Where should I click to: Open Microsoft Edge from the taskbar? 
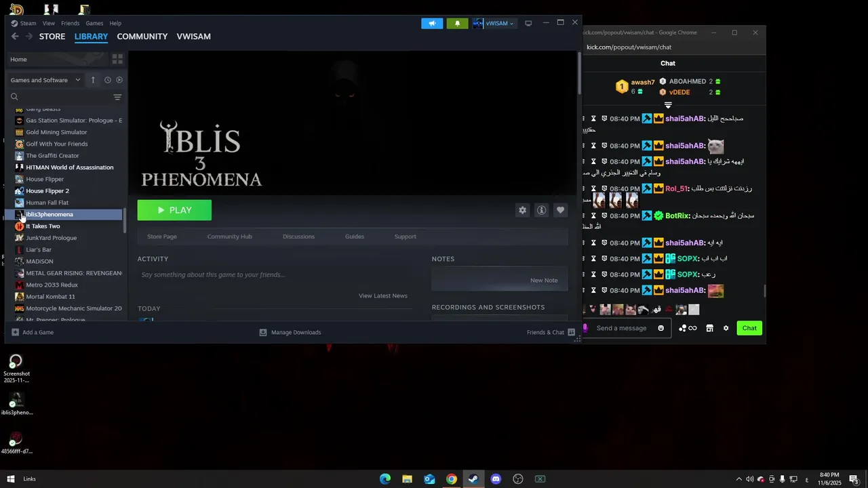tap(385, 479)
